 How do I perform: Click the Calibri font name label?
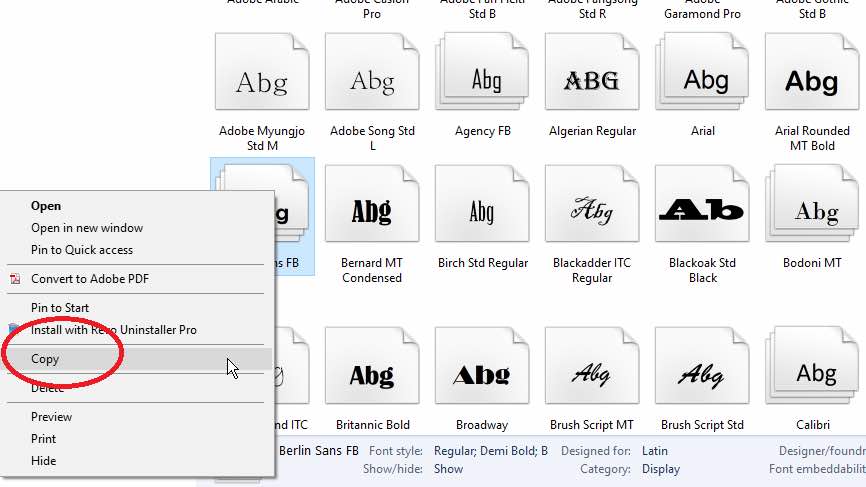click(x=812, y=425)
